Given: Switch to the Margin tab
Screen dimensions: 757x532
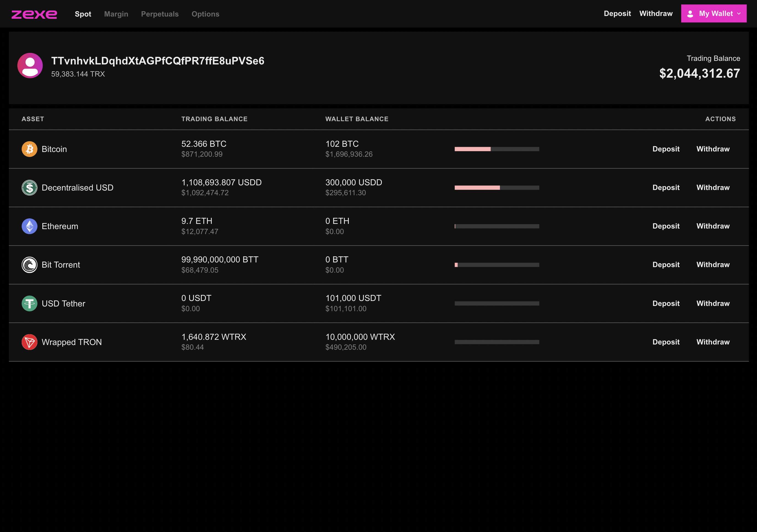Looking at the screenshot, I should click(116, 14).
